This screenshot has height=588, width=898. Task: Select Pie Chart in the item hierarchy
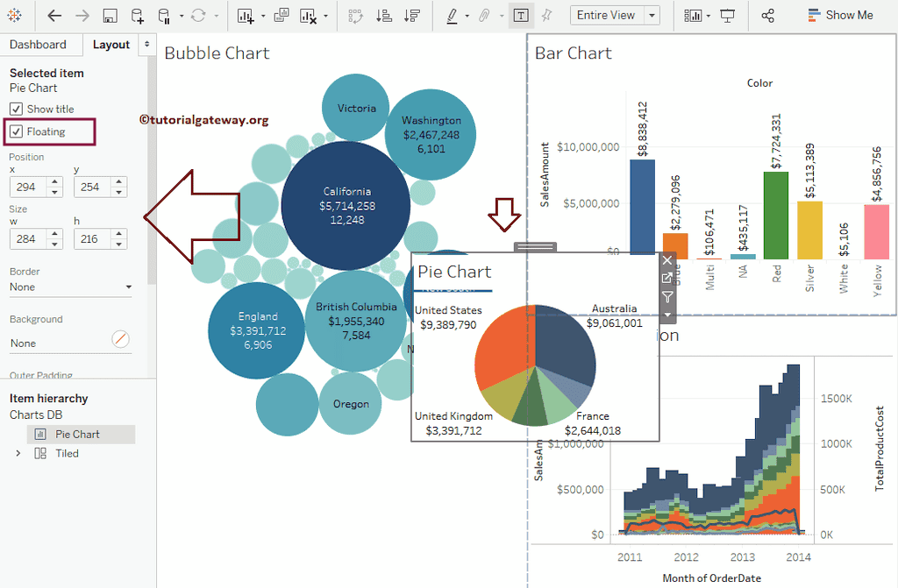pos(80,434)
